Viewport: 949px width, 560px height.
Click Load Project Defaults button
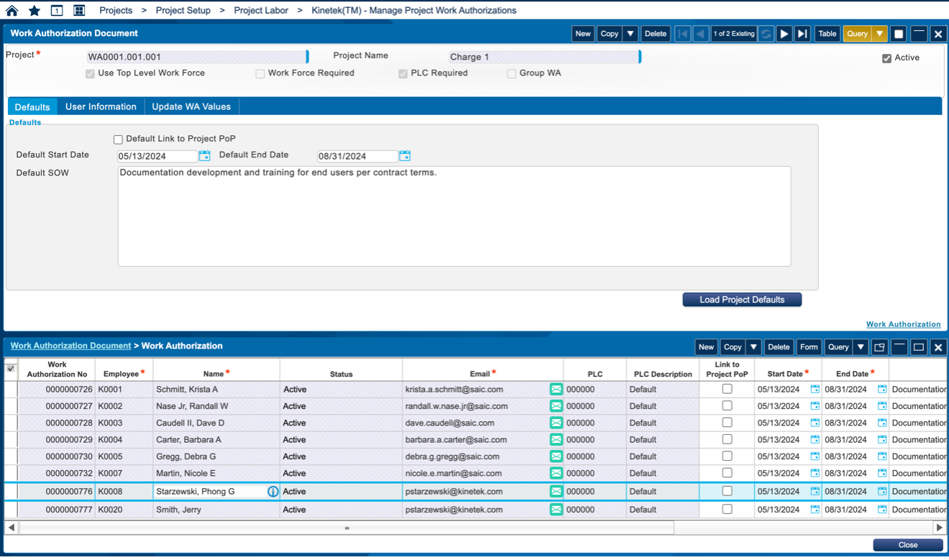[x=742, y=300]
